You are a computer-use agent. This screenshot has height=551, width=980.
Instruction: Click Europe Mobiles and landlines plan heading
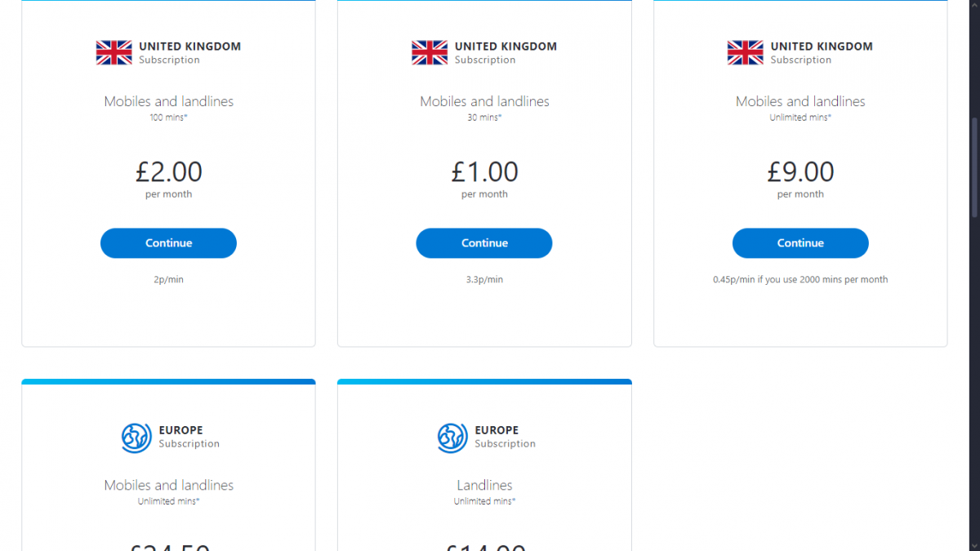[x=168, y=485]
